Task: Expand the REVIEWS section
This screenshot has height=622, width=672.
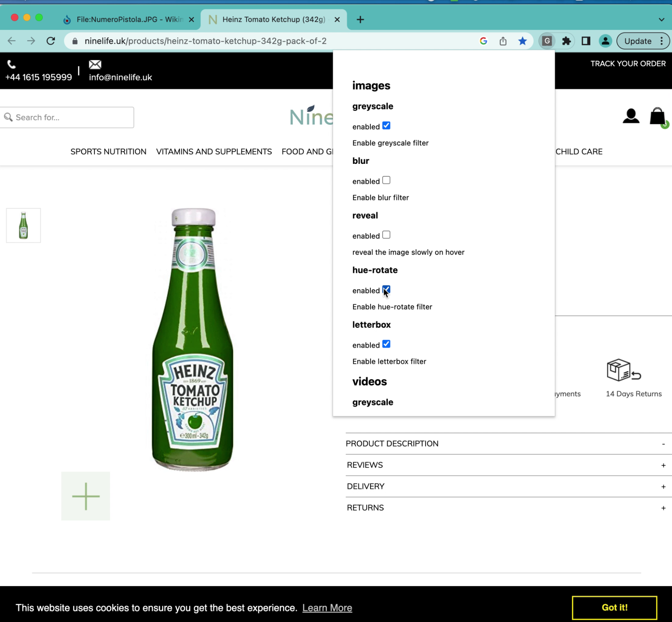Action: (x=509, y=465)
